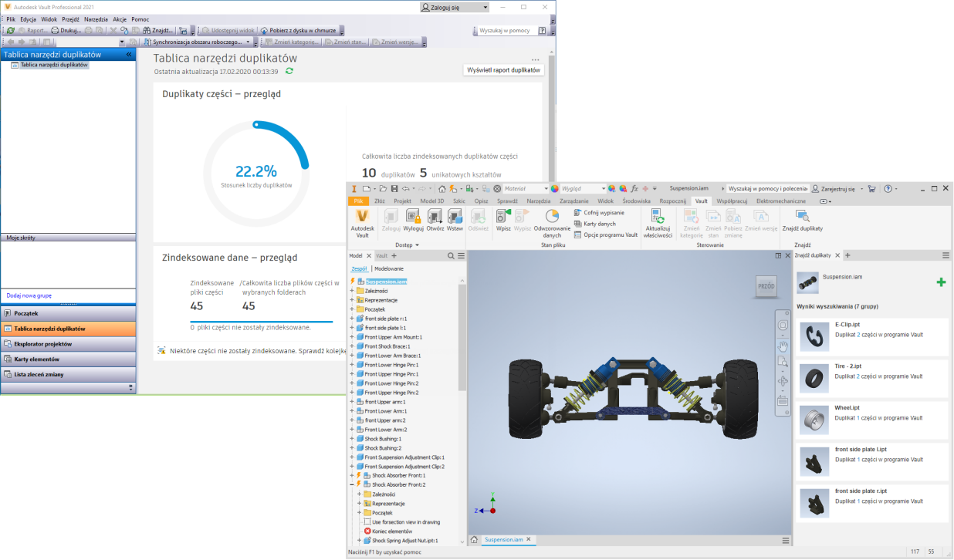Click Odwzorowanie danych icon in ribbon
This screenshot has height=560, width=954.
point(551,216)
